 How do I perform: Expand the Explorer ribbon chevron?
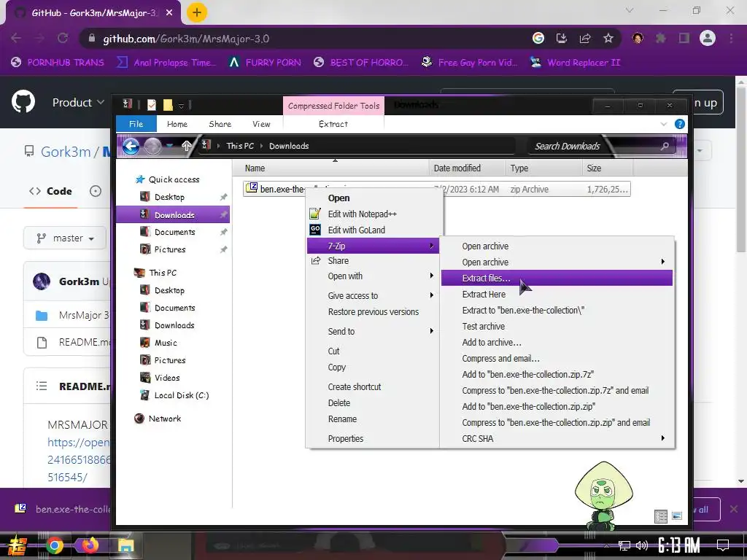pos(664,124)
